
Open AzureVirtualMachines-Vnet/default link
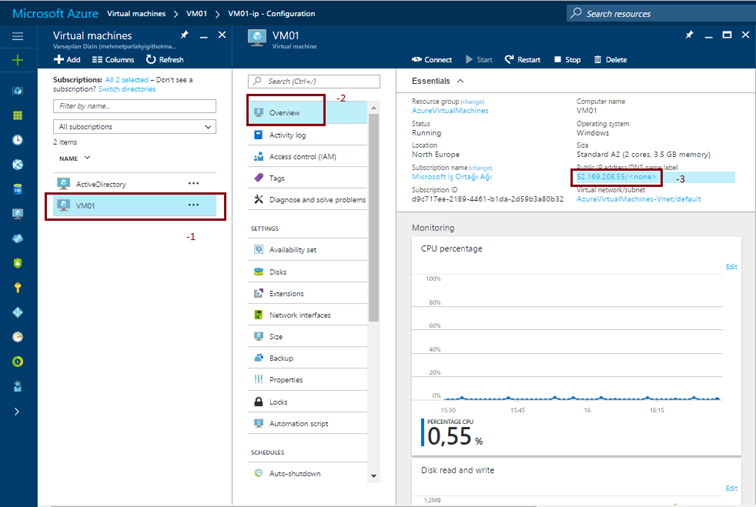click(639, 199)
